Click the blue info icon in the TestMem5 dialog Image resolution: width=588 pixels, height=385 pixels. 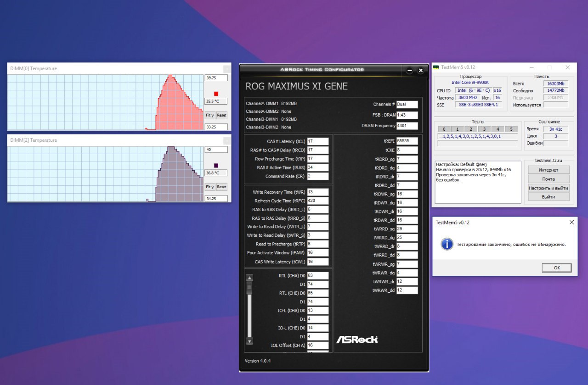pos(447,244)
